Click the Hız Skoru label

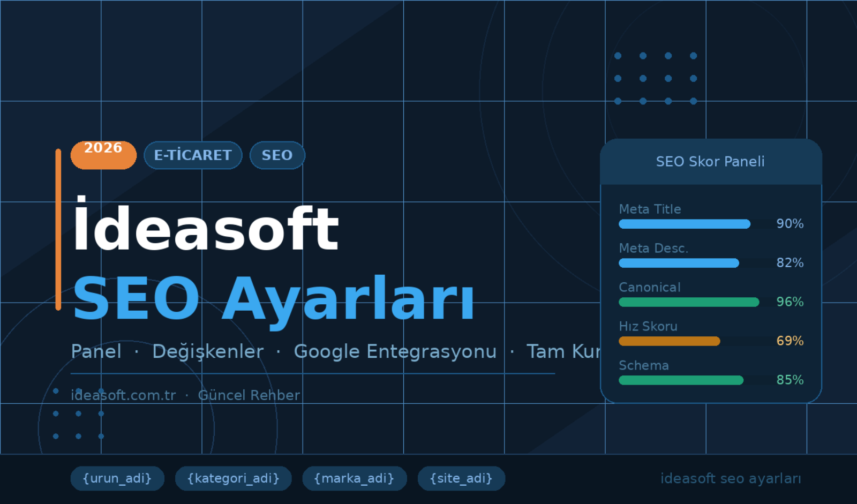click(648, 327)
